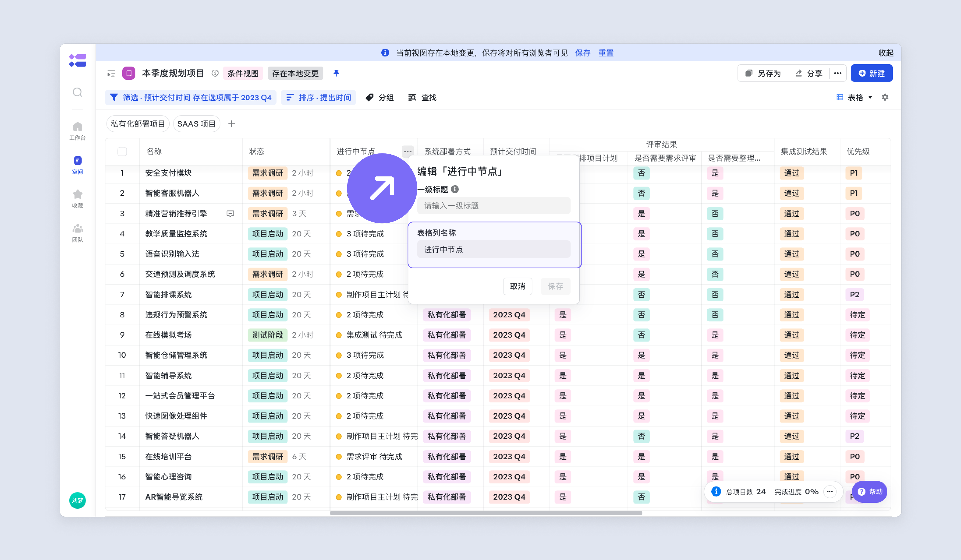Click the 存在本地变更 tag
961x560 pixels.
point(295,73)
